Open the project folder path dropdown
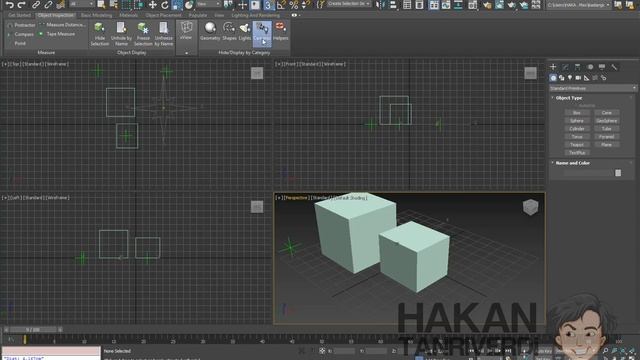Image resolution: width=640 pixels, height=360 pixels. (578, 5)
